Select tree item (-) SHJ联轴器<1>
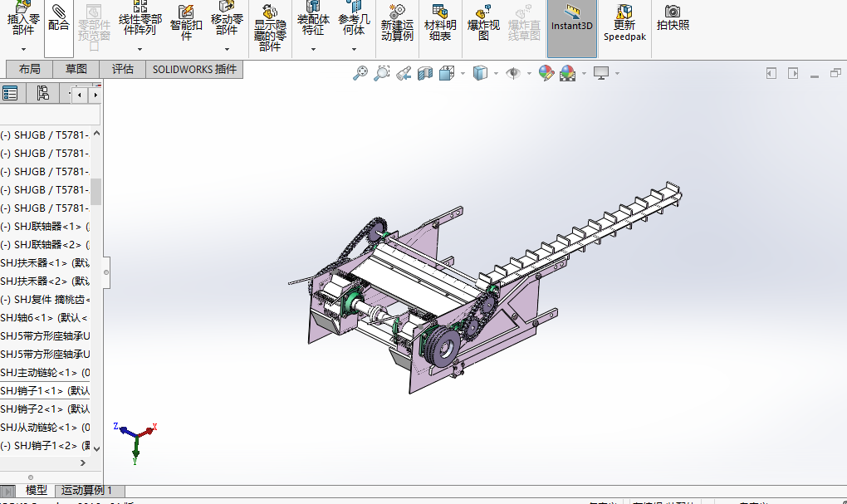The width and height of the screenshot is (847, 504). click(x=45, y=227)
